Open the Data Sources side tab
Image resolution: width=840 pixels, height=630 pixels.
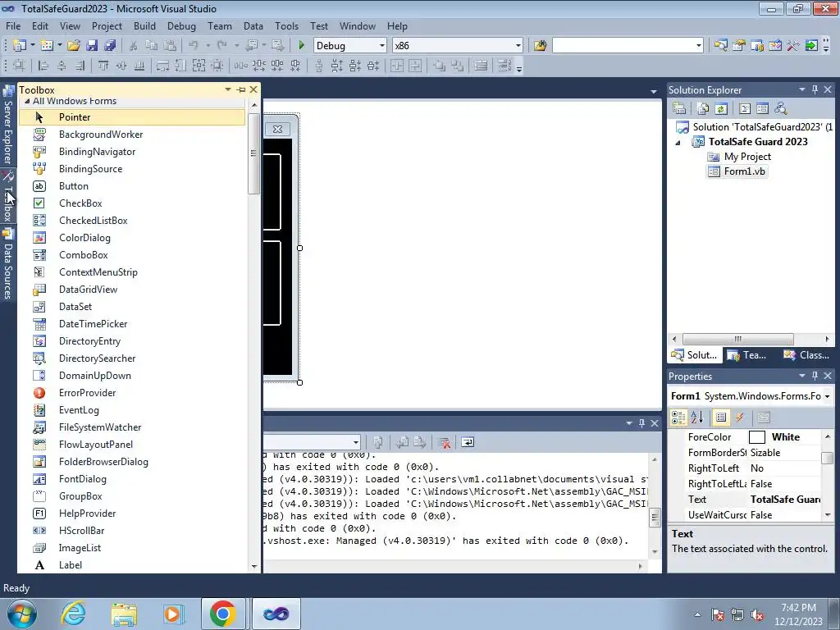7,265
